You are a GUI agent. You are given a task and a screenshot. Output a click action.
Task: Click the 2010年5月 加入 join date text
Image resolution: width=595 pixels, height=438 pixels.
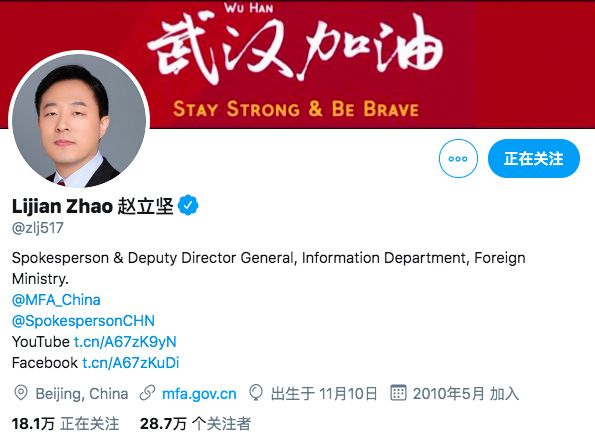point(466,394)
